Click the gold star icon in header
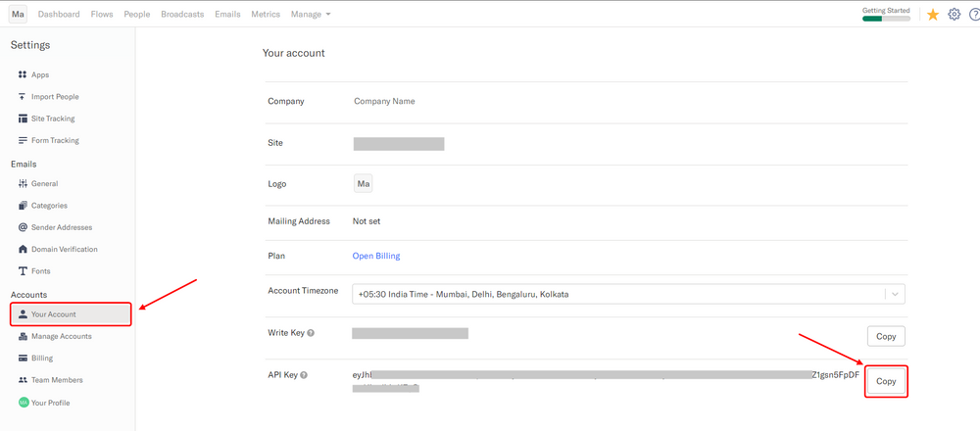980x431 pixels. point(933,15)
